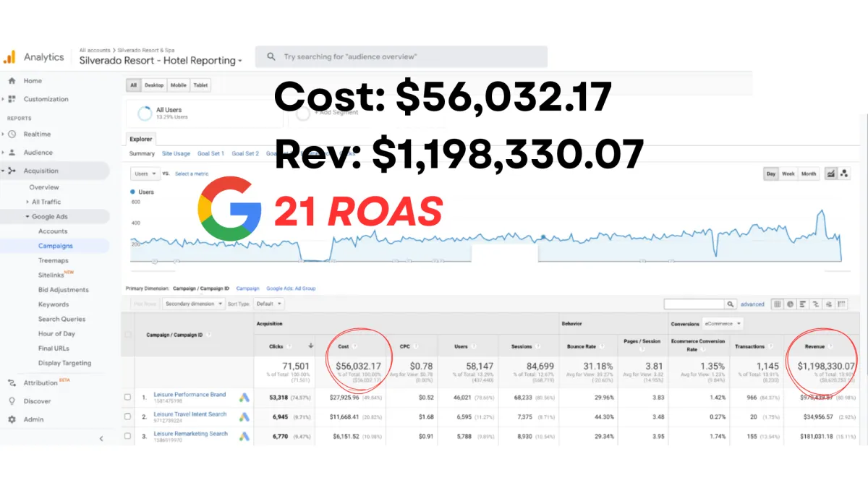Viewport: 868px width, 488px height.
Task: Click the Clicks column sort arrow
Action: 311,346
